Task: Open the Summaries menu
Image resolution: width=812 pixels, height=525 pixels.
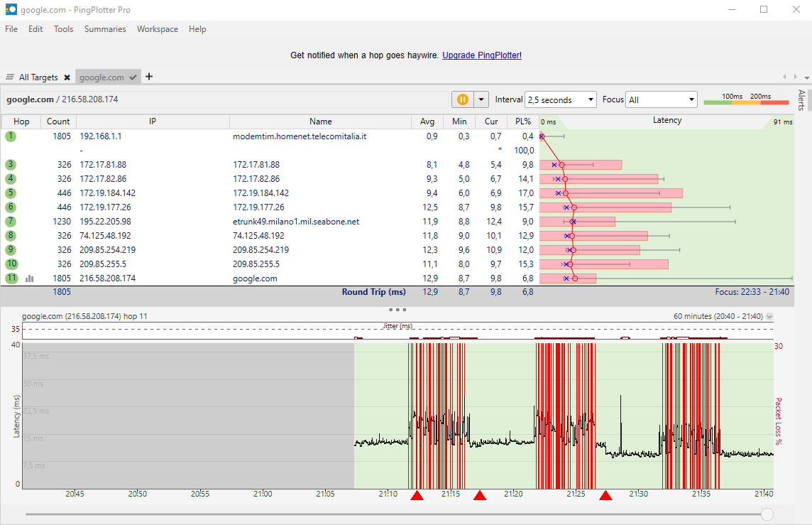Action: click(105, 29)
